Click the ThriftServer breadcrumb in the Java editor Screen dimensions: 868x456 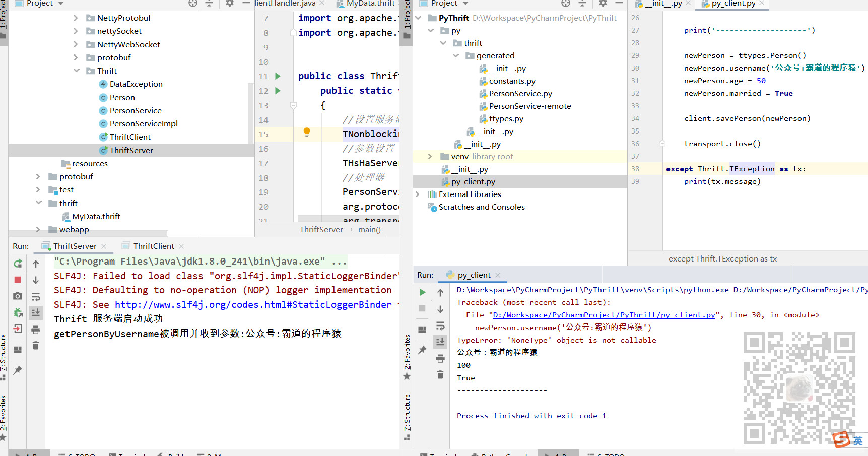[321, 229]
